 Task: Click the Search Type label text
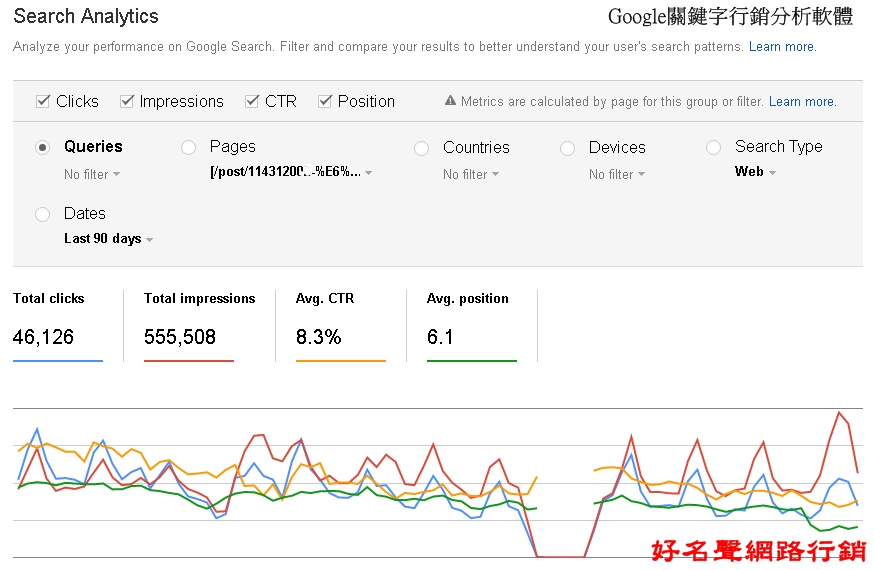pos(779,147)
